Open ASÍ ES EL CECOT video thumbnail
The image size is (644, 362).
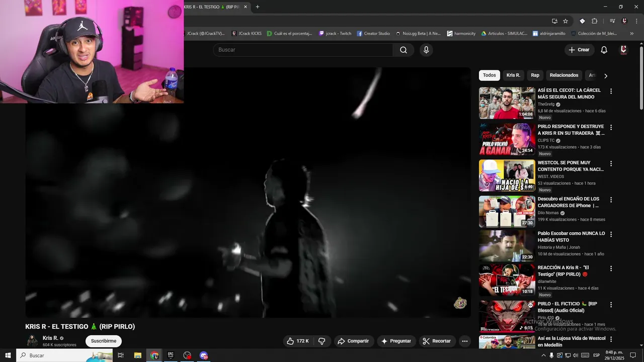(x=507, y=103)
